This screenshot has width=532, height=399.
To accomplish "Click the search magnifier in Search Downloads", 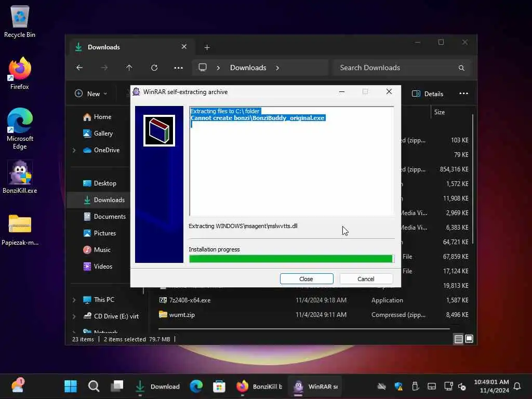I will click(x=461, y=68).
